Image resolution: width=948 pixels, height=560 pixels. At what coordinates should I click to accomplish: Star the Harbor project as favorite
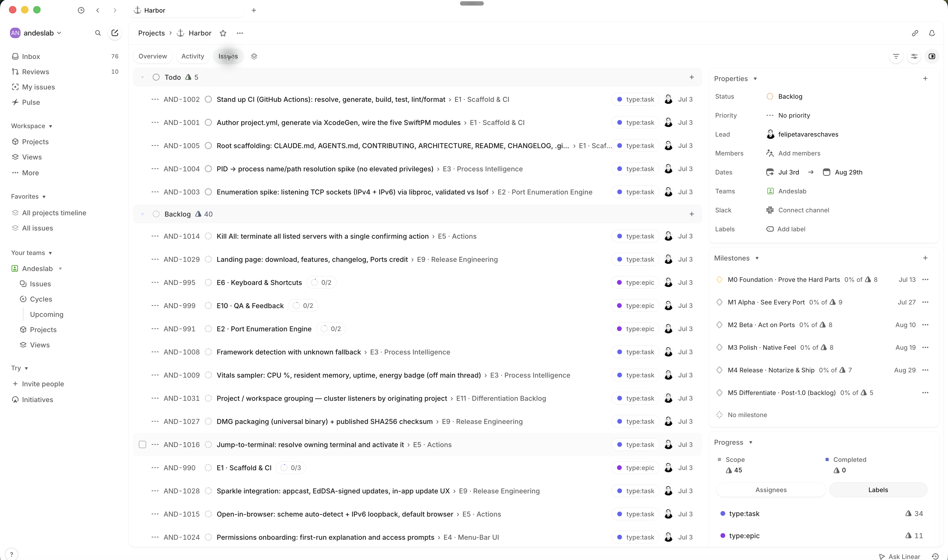[223, 33]
